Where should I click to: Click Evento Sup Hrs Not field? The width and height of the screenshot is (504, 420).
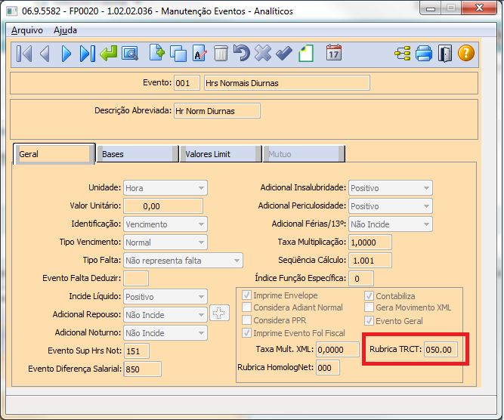137,351
